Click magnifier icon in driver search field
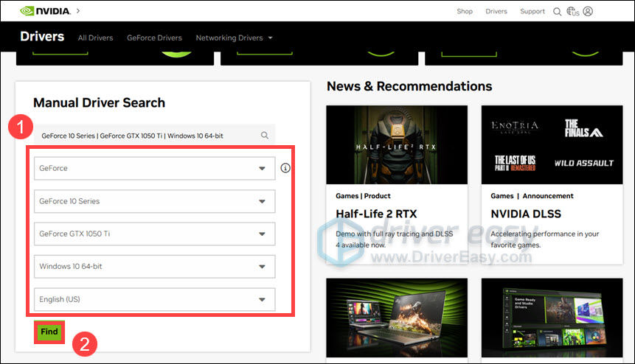The width and height of the screenshot is (635, 364). tap(265, 136)
